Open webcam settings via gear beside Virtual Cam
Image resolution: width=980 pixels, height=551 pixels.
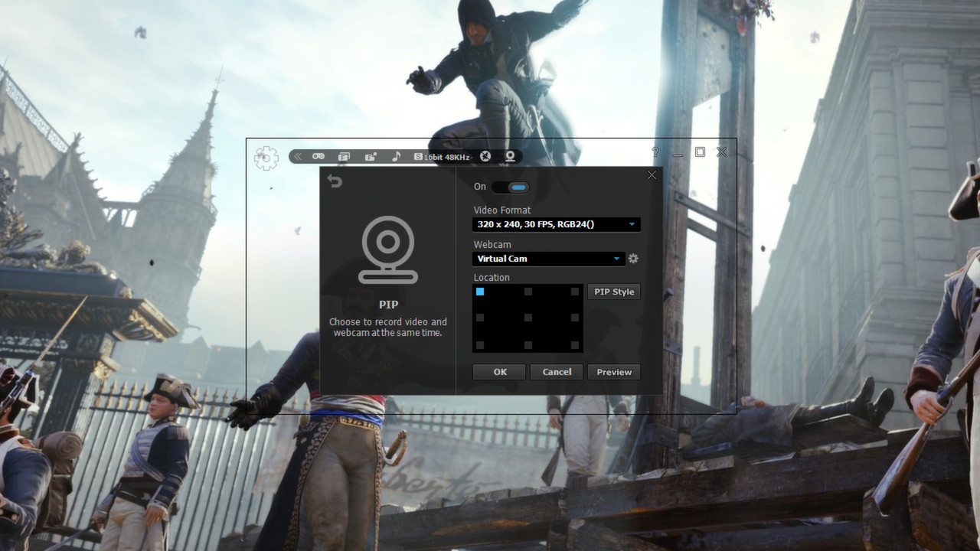[x=632, y=259]
